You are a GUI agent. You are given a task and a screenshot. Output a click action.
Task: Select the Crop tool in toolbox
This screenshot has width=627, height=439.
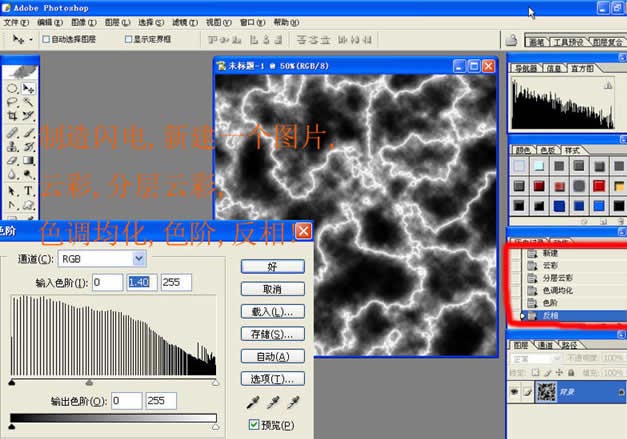pos(12,116)
